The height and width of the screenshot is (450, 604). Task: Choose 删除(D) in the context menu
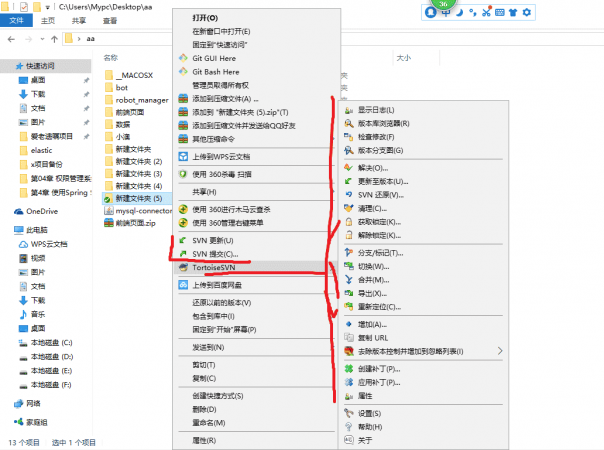(203, 409)
